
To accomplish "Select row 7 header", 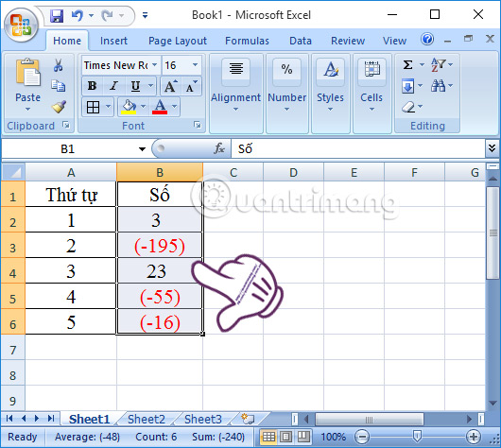I will click(x=13, y=350).
